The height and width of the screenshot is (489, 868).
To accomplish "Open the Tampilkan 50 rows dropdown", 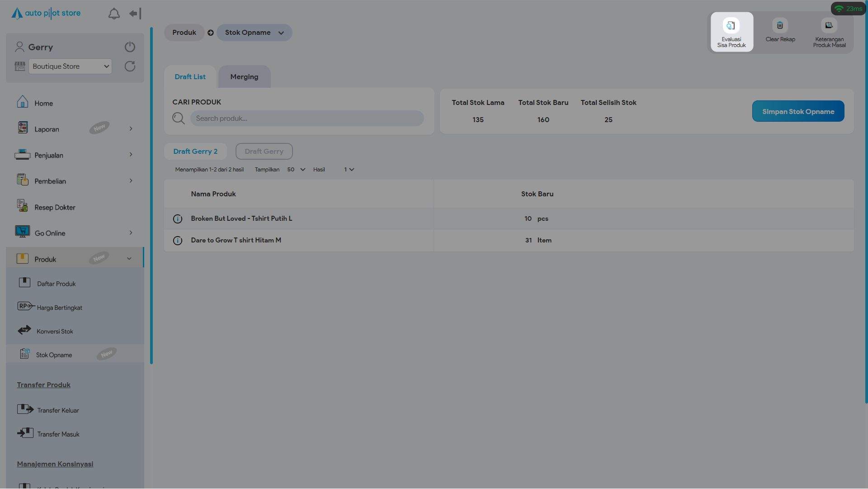I will coord(296,170).
